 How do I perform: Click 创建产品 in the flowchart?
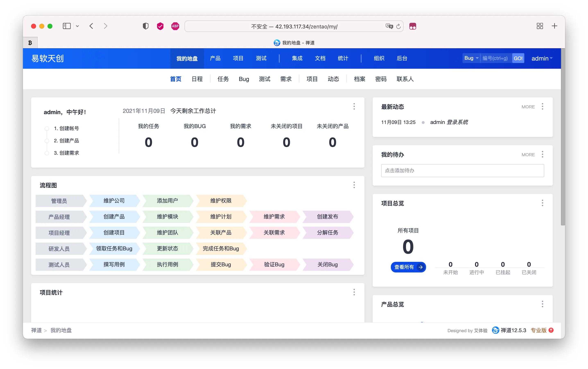tap(114, 217)
